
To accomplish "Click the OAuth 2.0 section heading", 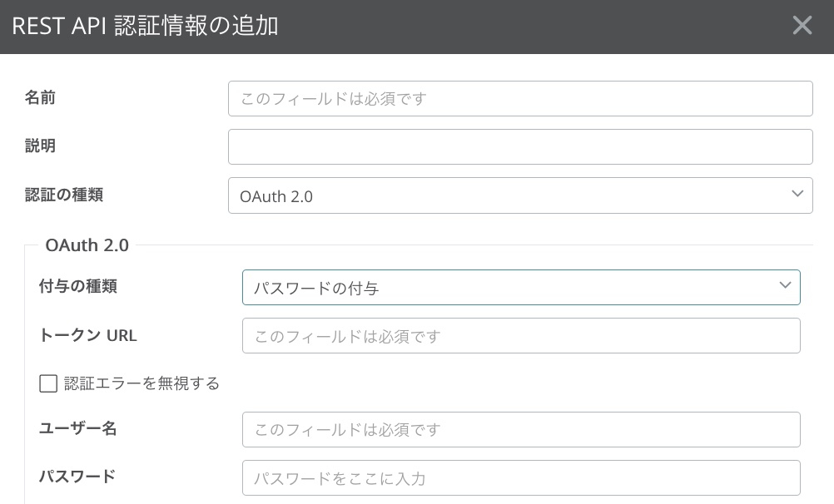I will 87,245.
